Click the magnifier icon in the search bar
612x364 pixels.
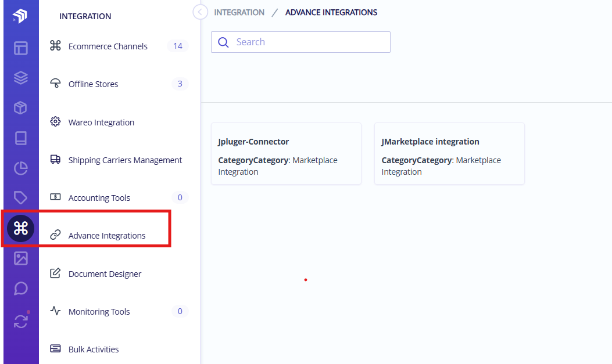click(x=224, y=42)
